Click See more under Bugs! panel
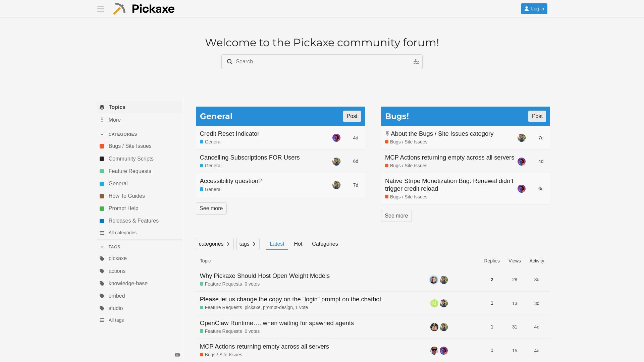Image resolution: width=644 pixels, height=362 pixels. 396,216
